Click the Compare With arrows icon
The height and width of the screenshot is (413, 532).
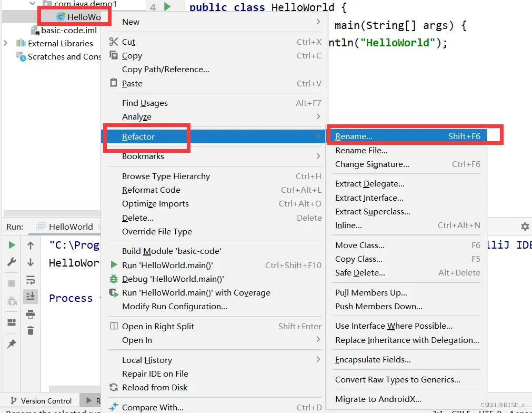click(x=114, y=406)
